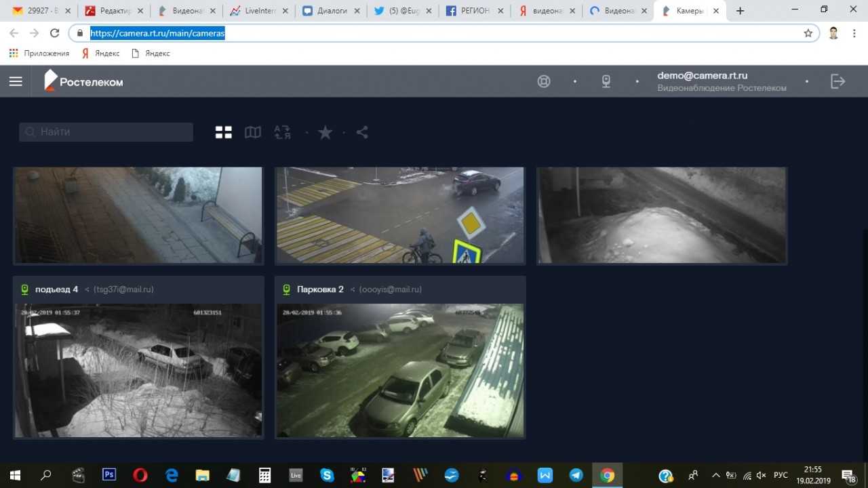Bookmark this page with star icon
The width and height of the screenshot is (868, 488).
(808, 33)
